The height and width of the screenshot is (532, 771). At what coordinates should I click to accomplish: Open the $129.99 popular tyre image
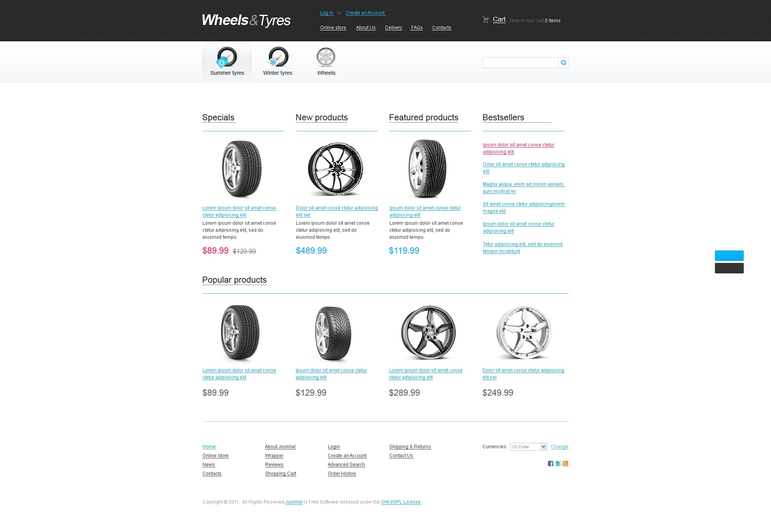[x=333, y=333]
